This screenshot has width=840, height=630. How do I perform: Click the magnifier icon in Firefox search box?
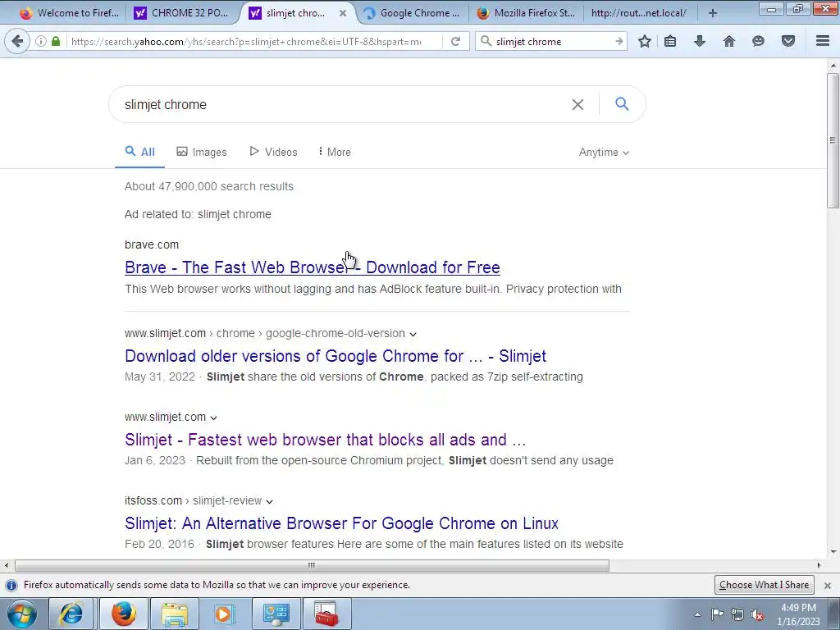(x=486, y=41)
